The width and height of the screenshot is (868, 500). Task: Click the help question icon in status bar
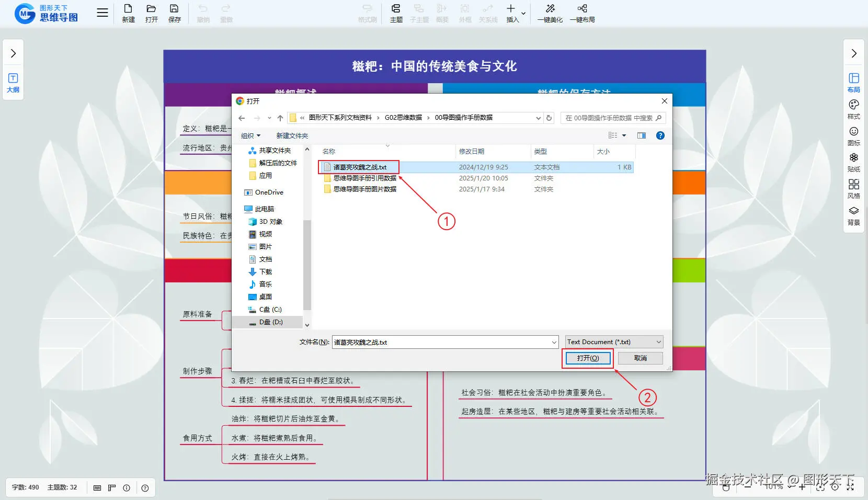(145, 487)
